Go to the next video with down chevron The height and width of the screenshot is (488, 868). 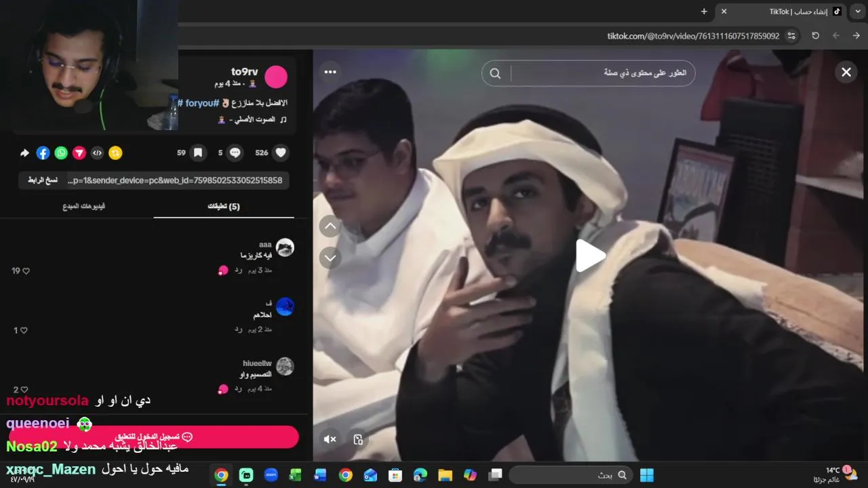tap(330, 258)
